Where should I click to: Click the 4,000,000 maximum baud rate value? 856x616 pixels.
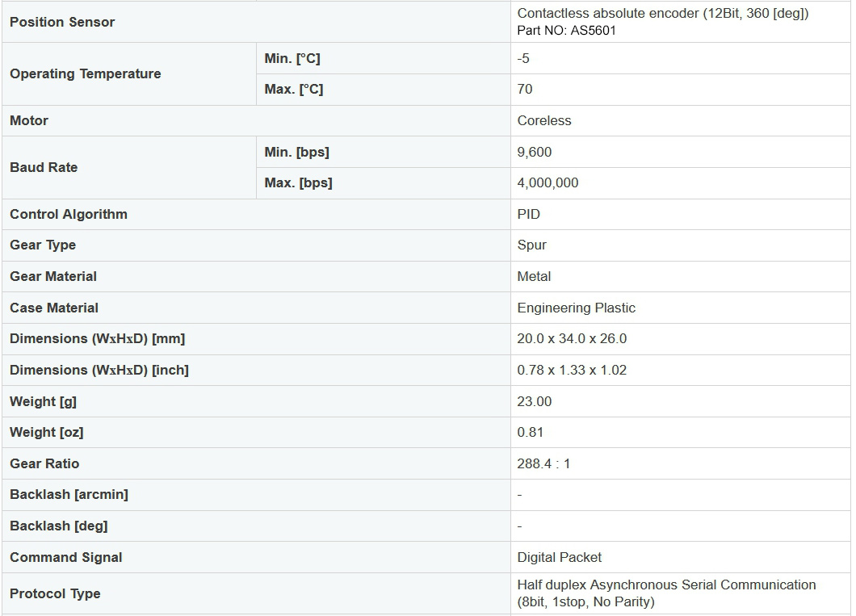coord(548,182)
